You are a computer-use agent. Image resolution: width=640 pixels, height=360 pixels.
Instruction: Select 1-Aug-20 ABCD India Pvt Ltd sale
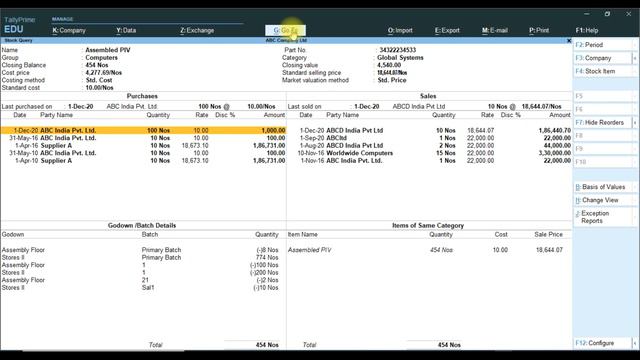coord(429,145)
